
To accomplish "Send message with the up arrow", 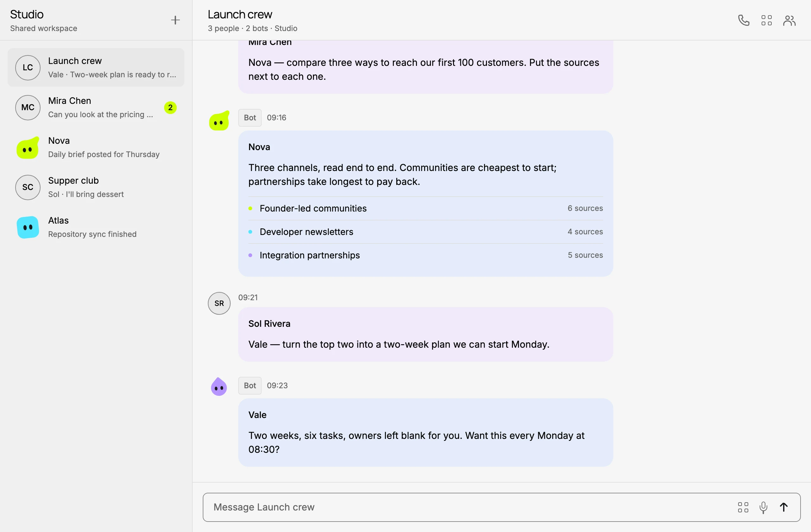I will (x=784, y=507).
